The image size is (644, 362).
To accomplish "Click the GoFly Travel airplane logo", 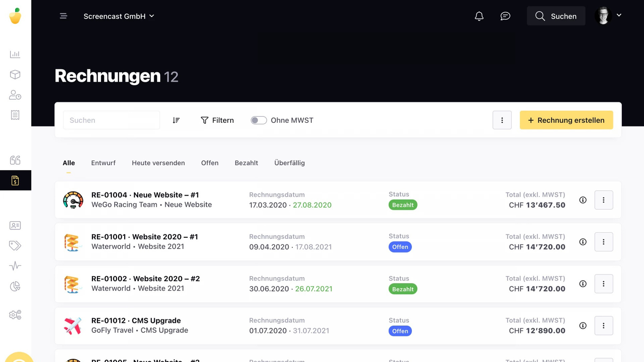I will (73, 326).
